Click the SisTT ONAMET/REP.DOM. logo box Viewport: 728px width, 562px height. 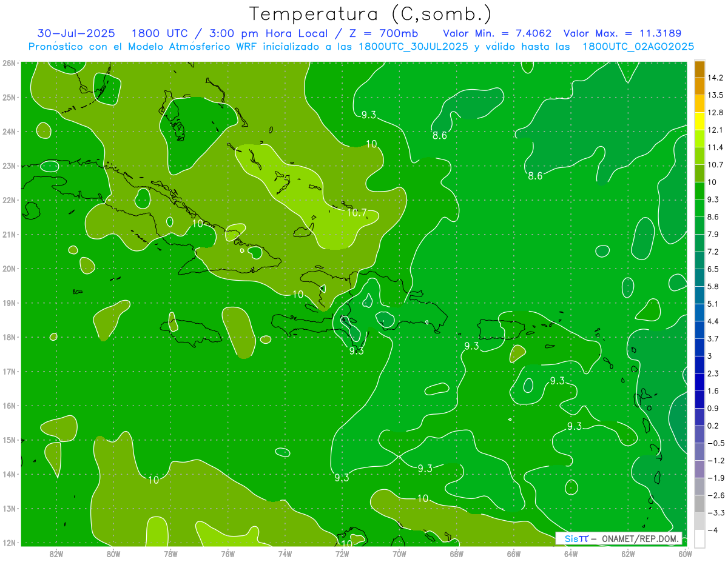(619, 538)
